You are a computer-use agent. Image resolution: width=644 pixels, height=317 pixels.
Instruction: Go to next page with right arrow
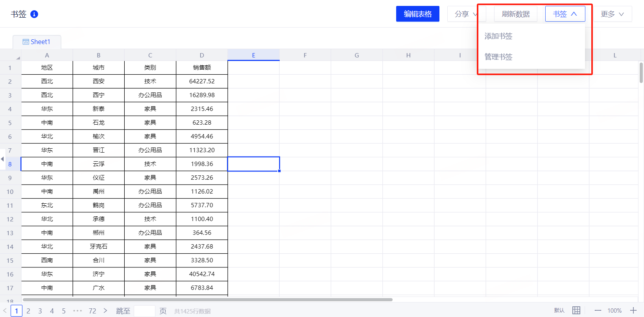[105, 311]
